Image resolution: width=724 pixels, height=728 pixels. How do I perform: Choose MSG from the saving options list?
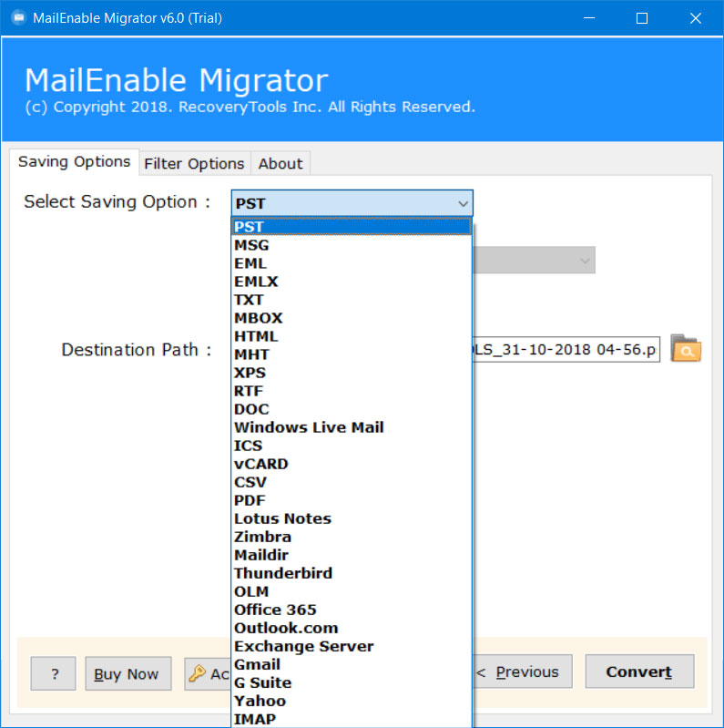[352, 245]
